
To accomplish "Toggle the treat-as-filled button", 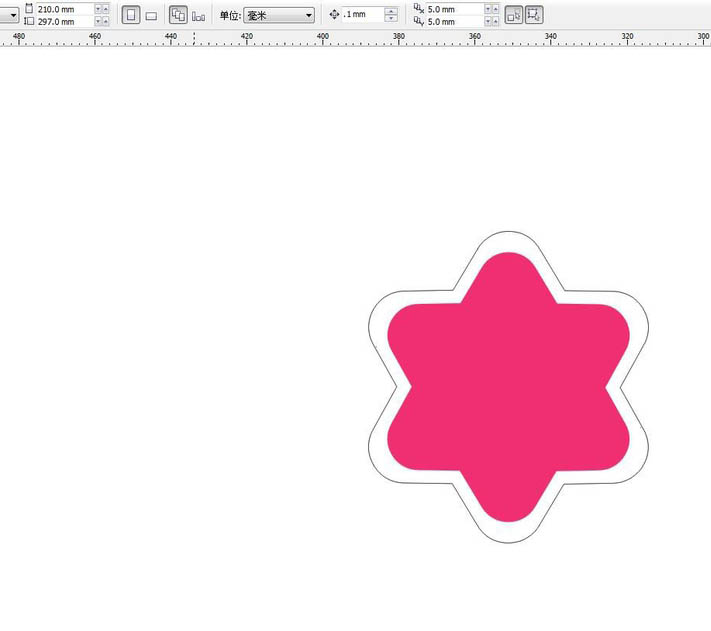I will coord(513,15).
